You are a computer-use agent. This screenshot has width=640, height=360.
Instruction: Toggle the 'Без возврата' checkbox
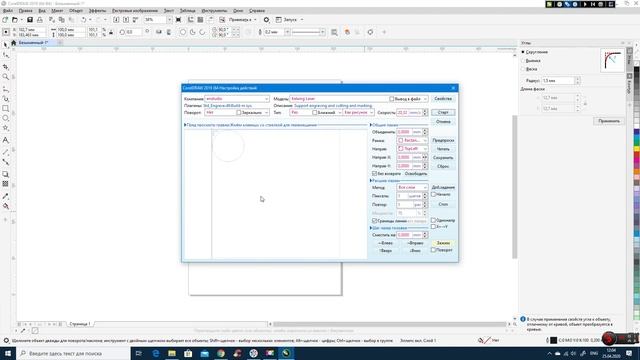374,173
